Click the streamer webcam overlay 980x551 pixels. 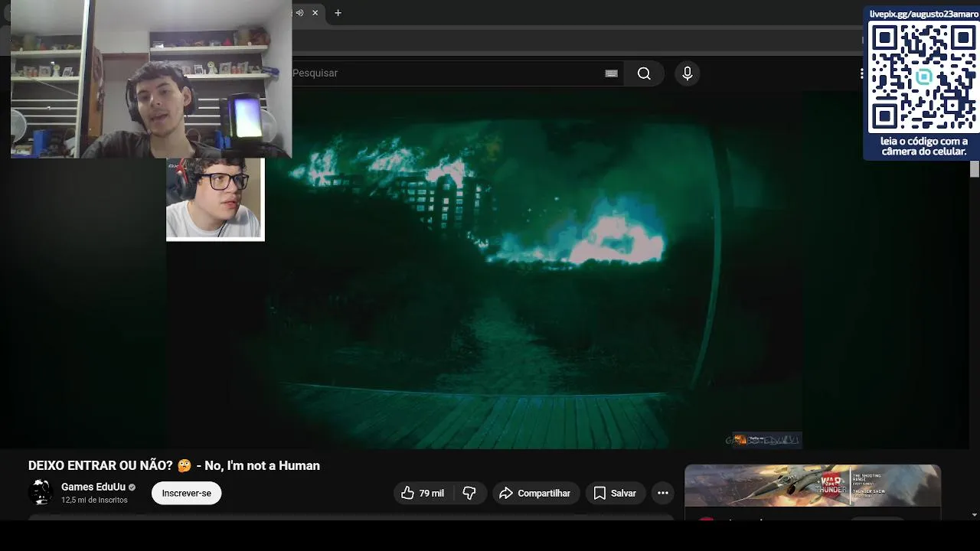(x=152, y=79)
